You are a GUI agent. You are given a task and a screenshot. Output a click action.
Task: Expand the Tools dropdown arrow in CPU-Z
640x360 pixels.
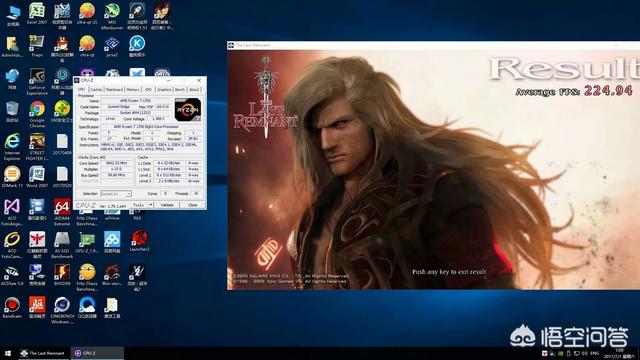151,205
